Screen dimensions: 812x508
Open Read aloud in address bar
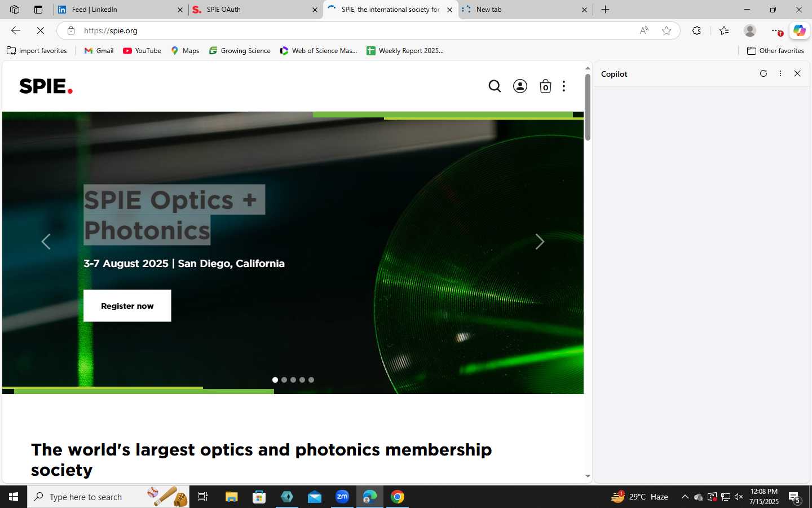point(644,30)
